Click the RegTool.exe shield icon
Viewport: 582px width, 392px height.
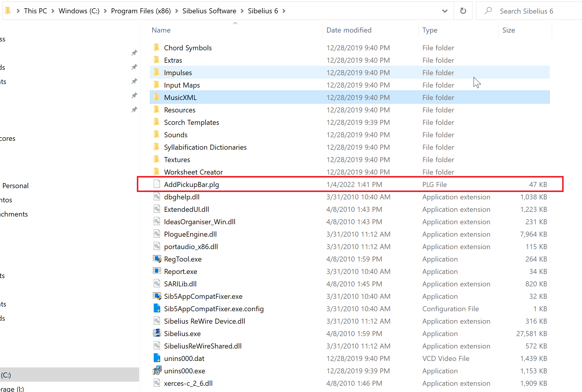(x=157, y=259)
